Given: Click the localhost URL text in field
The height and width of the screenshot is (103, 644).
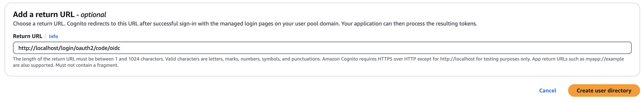Looking at the screenshot, I should pos(69,48).
